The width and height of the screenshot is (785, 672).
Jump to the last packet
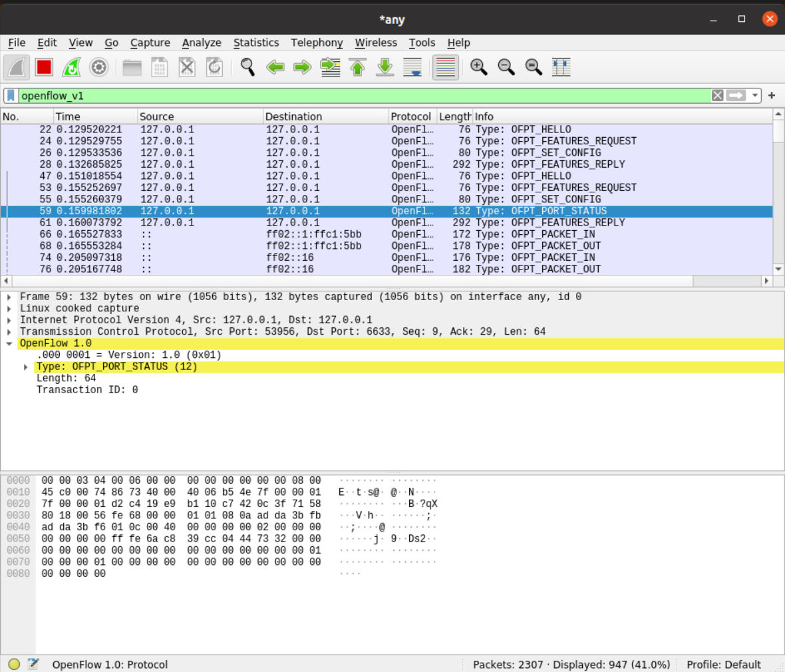[385, 67]
